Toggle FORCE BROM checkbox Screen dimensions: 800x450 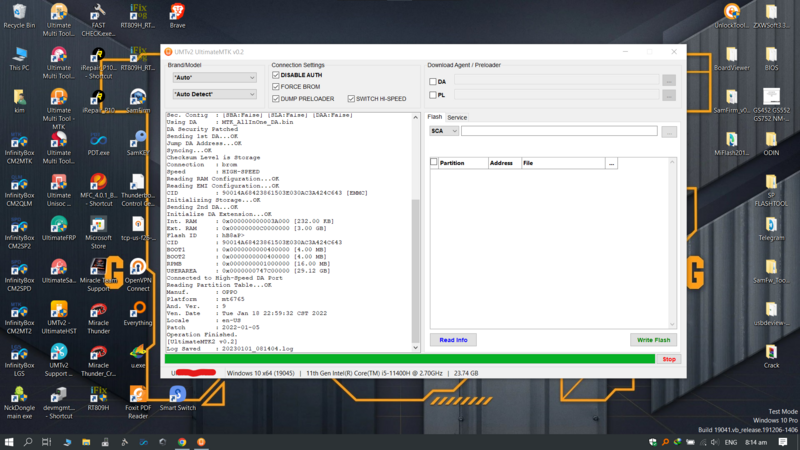276,87
